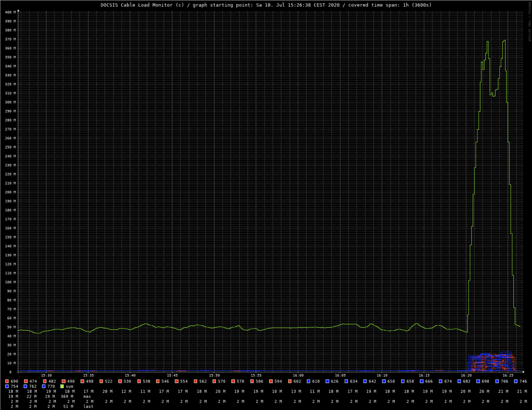
Task: Click the red 602 legend swatch
Action: [290, 381]
